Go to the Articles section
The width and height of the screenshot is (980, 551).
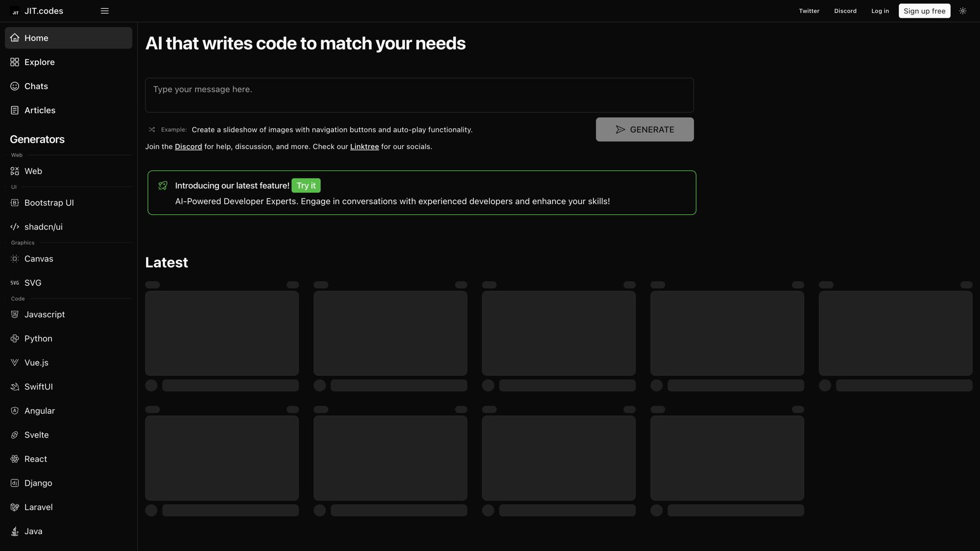[x=40, y=110]
